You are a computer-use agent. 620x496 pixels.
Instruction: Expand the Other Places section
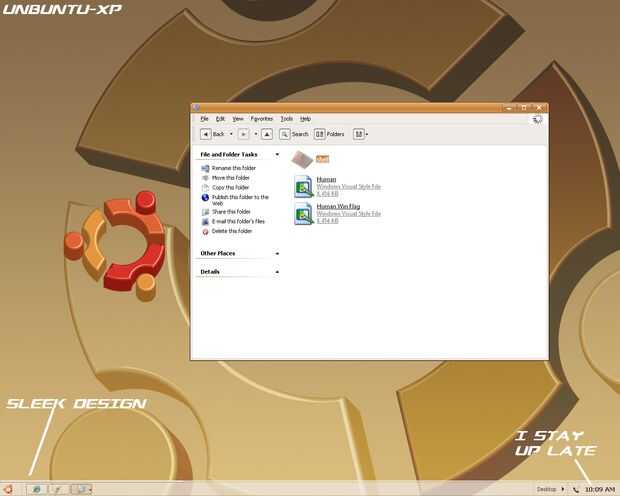[277, 254]
